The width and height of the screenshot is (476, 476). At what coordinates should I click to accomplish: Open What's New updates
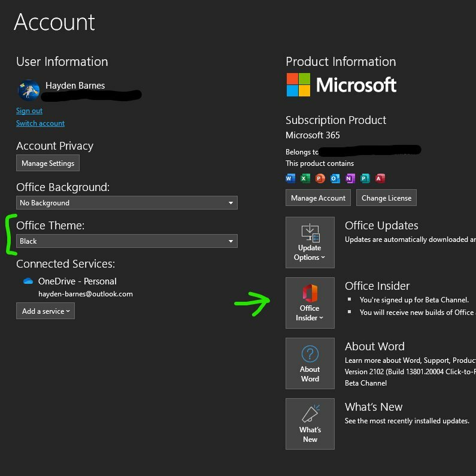pyautogui.click(x=310, y=423)
